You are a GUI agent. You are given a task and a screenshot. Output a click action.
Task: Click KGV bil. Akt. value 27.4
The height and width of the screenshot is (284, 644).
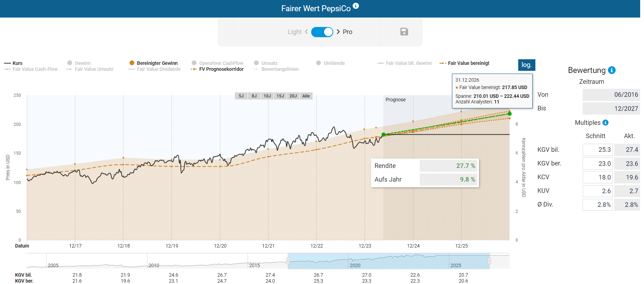[627, 150]
